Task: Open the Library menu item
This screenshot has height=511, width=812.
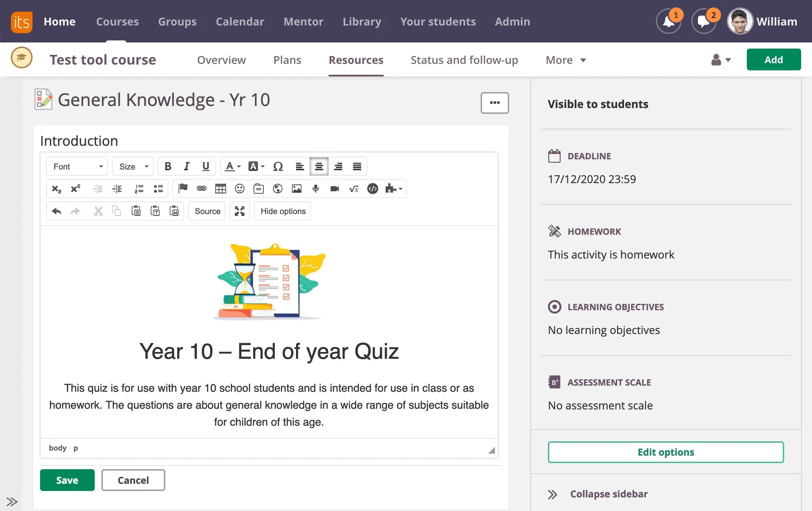Action: 362,21
